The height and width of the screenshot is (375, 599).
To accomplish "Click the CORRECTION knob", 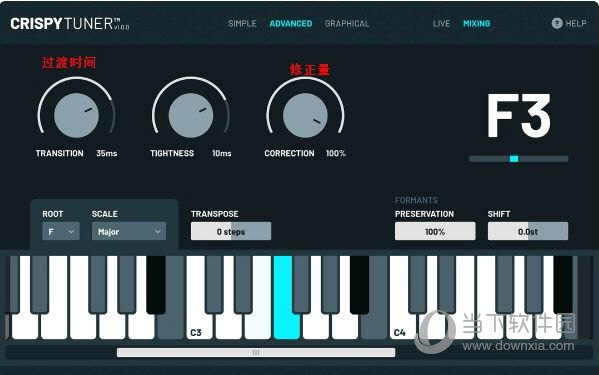I will pyautogui.click(x=305, y=115).
